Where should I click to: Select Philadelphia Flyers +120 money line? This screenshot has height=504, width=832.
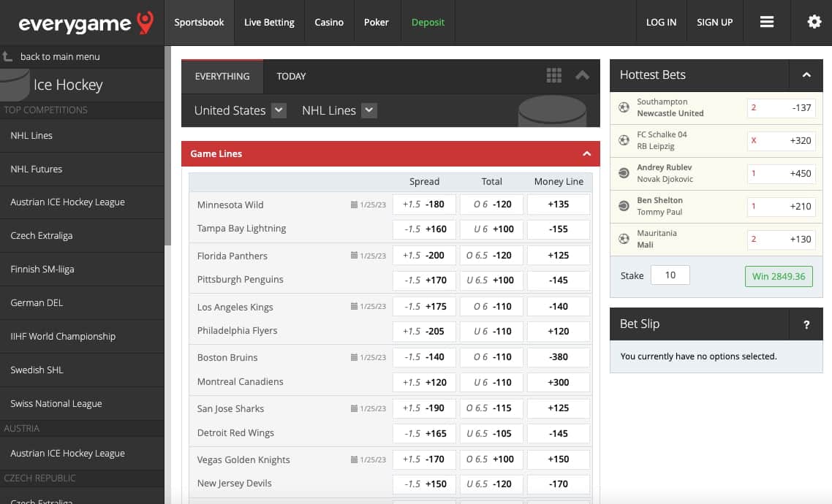[559, 331]
